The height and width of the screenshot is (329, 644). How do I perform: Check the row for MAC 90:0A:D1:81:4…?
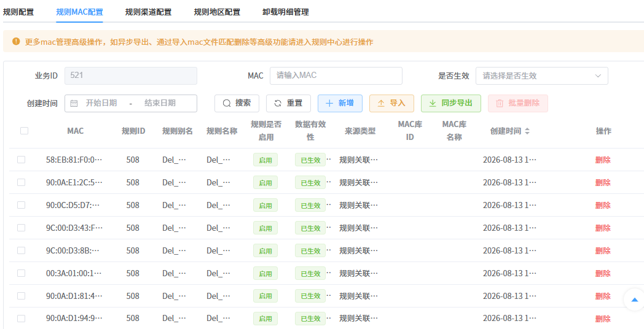point(21,296)
